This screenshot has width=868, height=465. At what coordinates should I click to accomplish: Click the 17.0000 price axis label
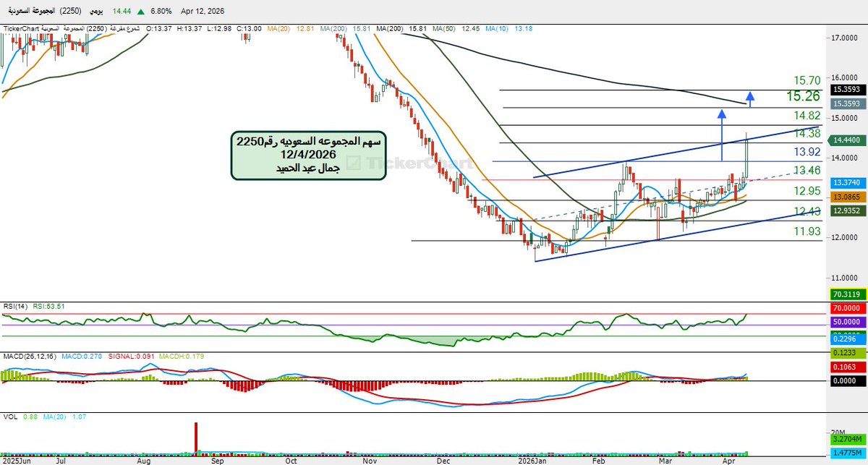[846, 38]
